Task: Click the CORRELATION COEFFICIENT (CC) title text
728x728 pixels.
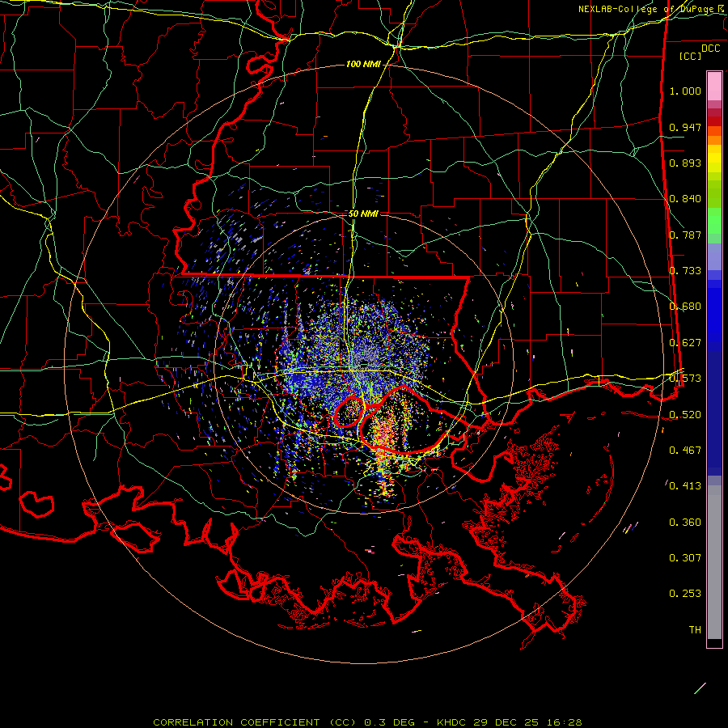Action: (255, 722)
